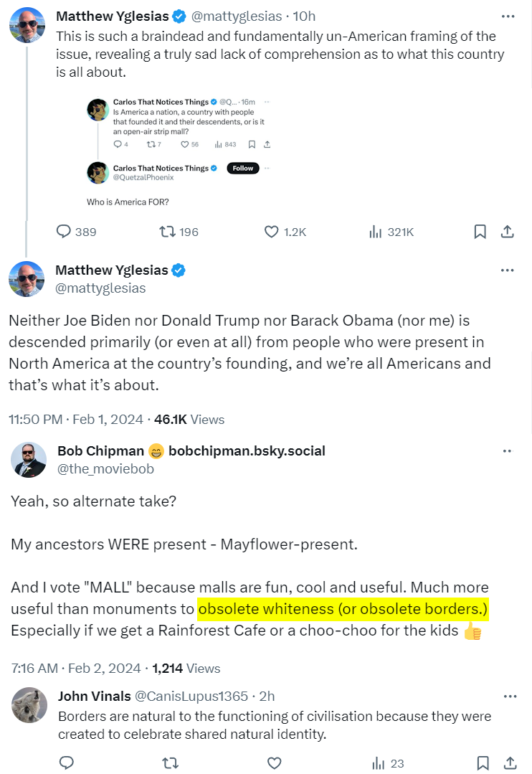This screenshot has height=774, width=532.
Task: Open the embedded quoted tweet screenshot
Action: click(179, 151)
